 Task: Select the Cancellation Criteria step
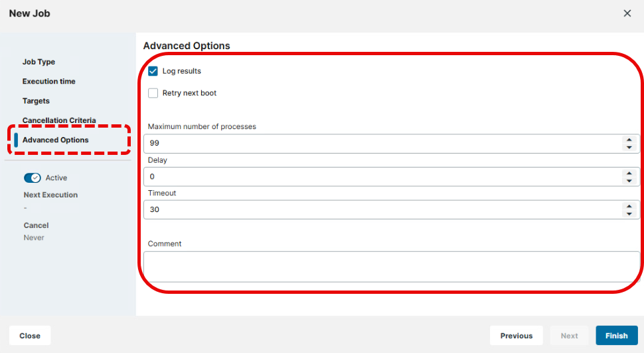59,120
